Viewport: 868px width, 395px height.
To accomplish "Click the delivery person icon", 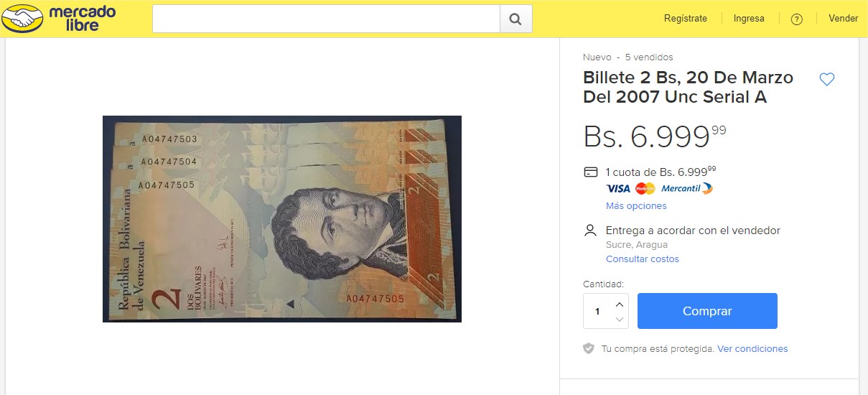I will (591, 231).
